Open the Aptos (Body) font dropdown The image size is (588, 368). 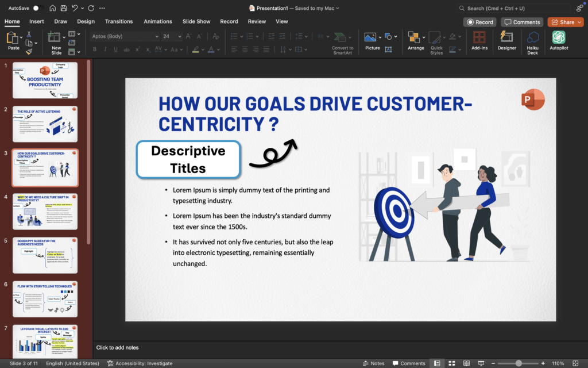coord(157,36)
